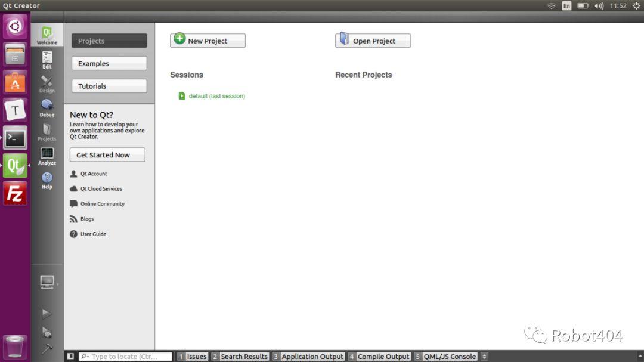Open the Trash in the dock
The image size is (644, 362).
coord(15,347)
